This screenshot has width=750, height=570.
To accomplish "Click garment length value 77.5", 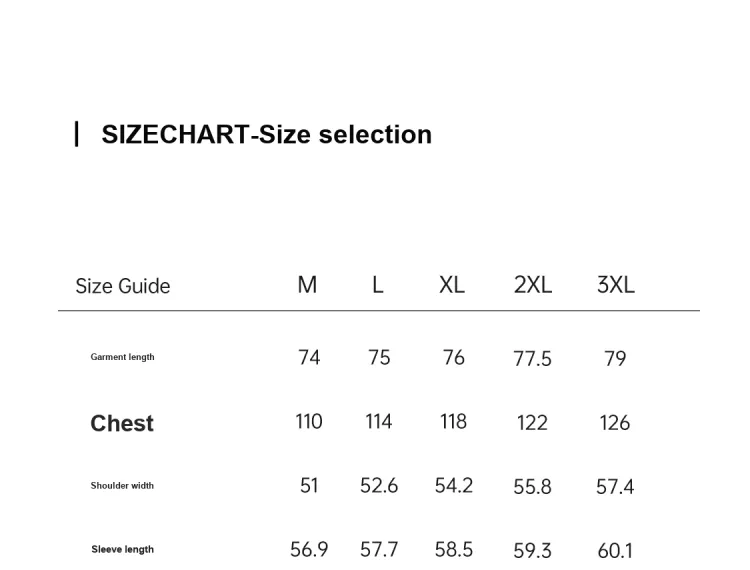I will 532,359.
